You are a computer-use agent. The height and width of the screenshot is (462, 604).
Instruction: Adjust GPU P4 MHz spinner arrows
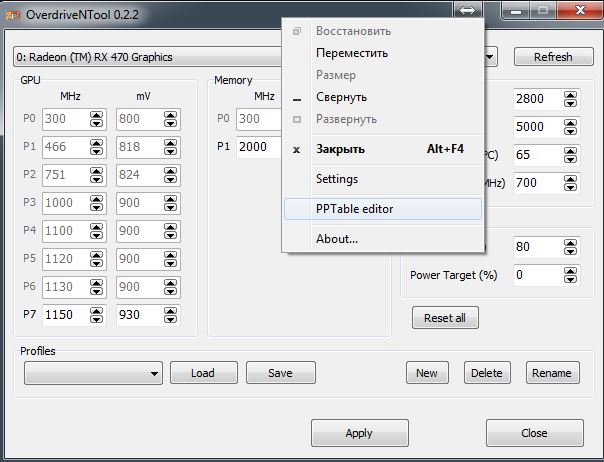(x=96, y=231)
